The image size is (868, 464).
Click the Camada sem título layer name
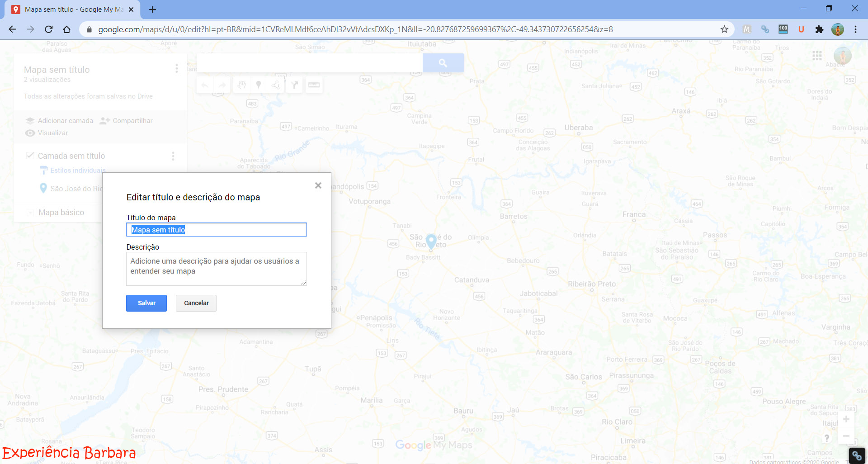tap(71, 156)
